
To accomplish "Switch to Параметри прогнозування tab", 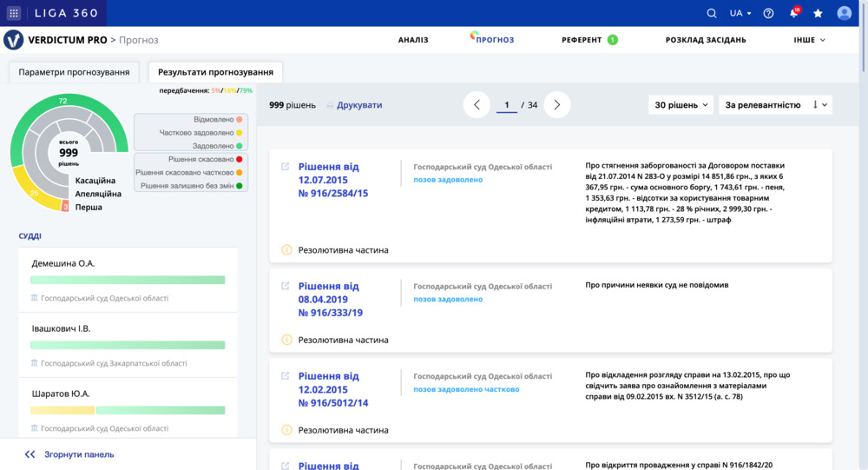I will point(74,72).
